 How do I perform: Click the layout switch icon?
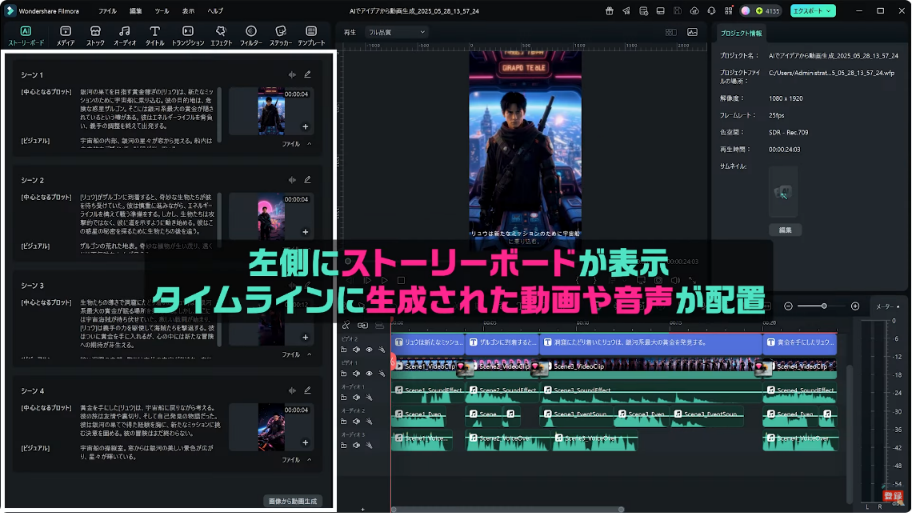coord(660,11)
